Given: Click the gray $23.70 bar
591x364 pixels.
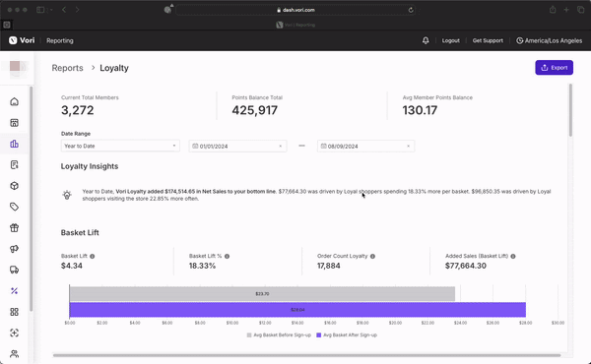Looking at the screenshot, I should [x=262, y=293].
